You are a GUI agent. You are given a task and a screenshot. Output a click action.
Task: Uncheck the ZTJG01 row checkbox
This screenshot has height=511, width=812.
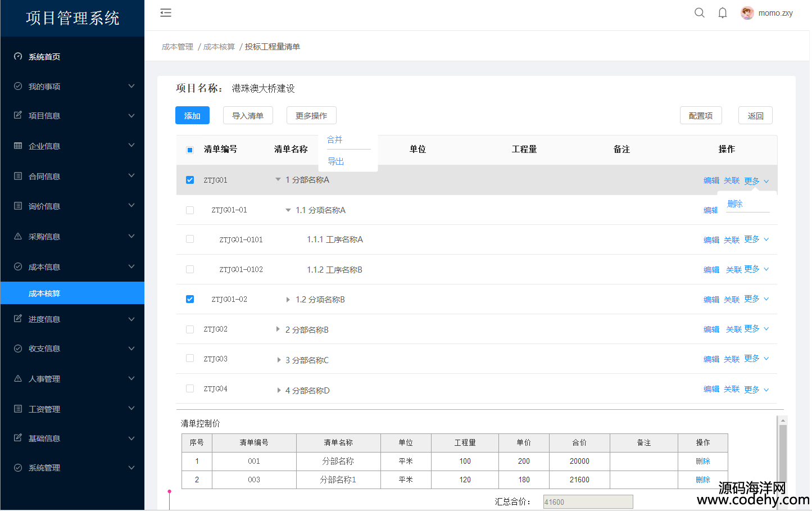pos(190,180)
